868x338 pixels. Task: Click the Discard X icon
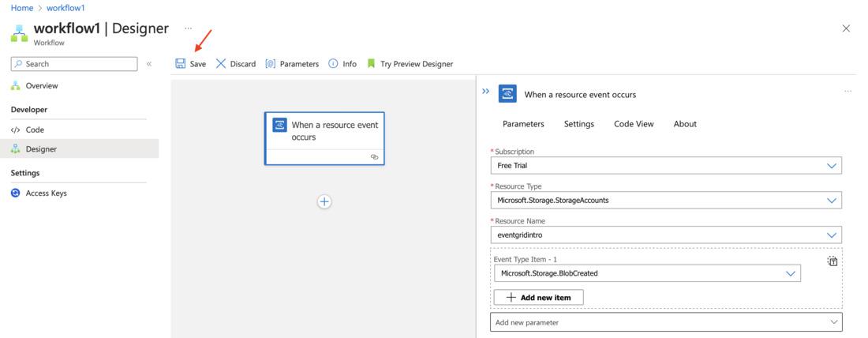tap(221, 64)
